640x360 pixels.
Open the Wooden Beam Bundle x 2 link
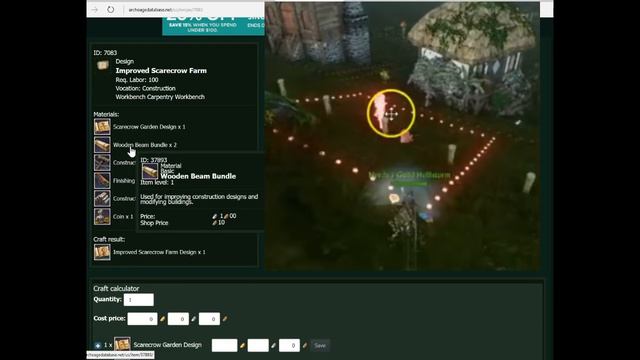pos(145,145)
